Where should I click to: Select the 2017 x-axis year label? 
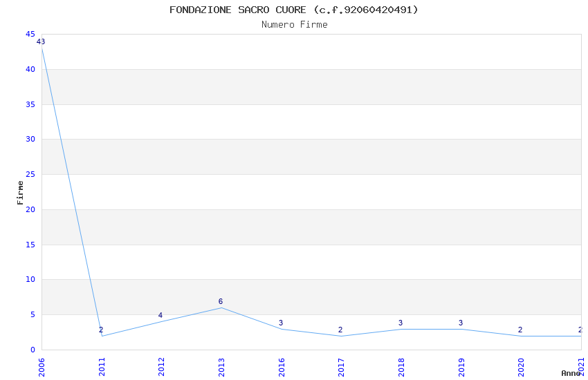point(341,368)
